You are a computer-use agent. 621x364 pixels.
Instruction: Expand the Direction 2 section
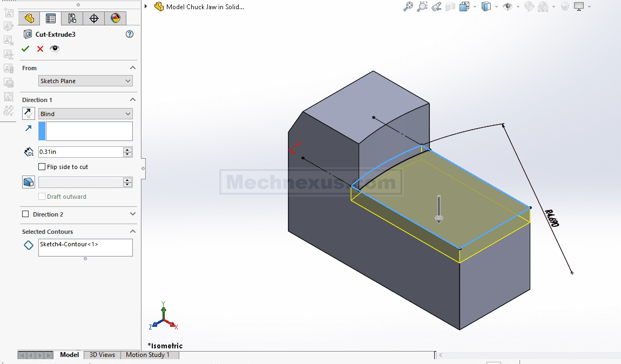133,214
